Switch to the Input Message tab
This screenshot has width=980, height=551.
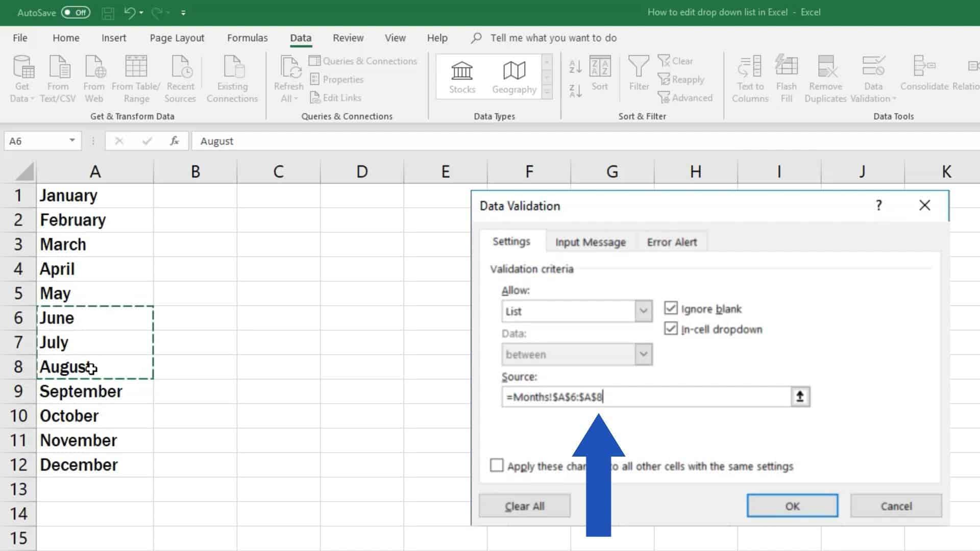589,241
